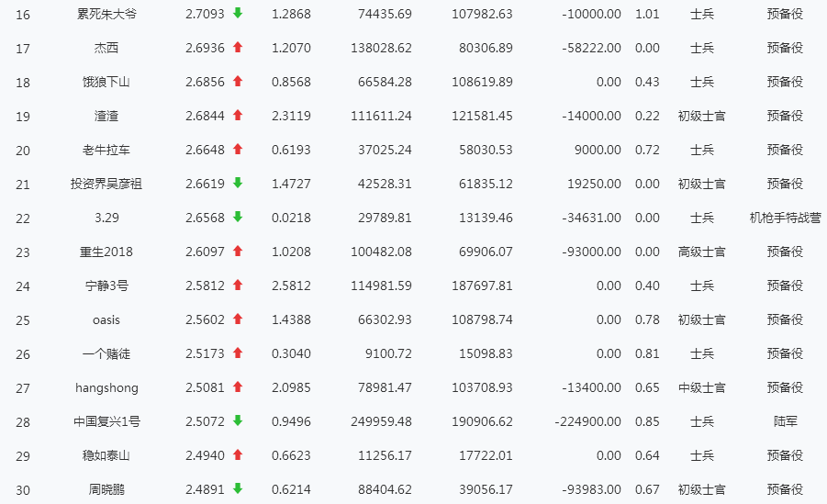This screenshot has width=827, height=504.
Task: Click green down arrow for 周晓鹏
Action: click(x=238, y=488)
